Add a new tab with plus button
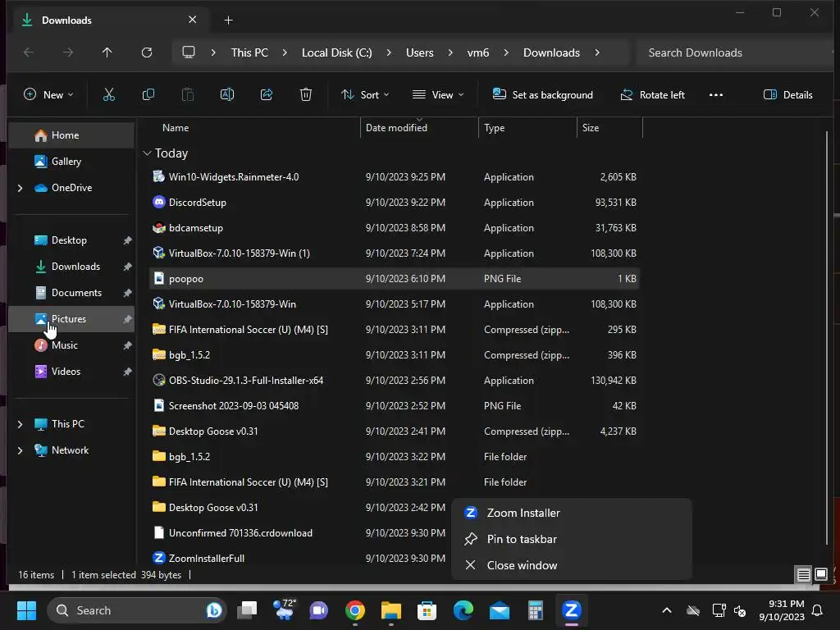Image resolution: width=840 pixels, height=630 pixels. 228,21
